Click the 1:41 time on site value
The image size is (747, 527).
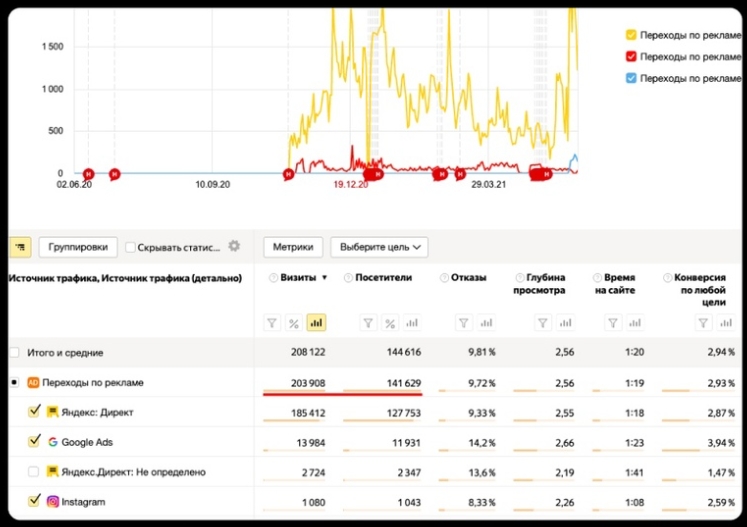click(635, 473)
